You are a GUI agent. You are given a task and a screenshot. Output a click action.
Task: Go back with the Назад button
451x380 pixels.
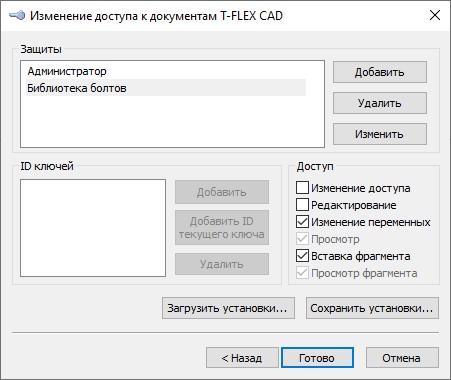(242, 358)
